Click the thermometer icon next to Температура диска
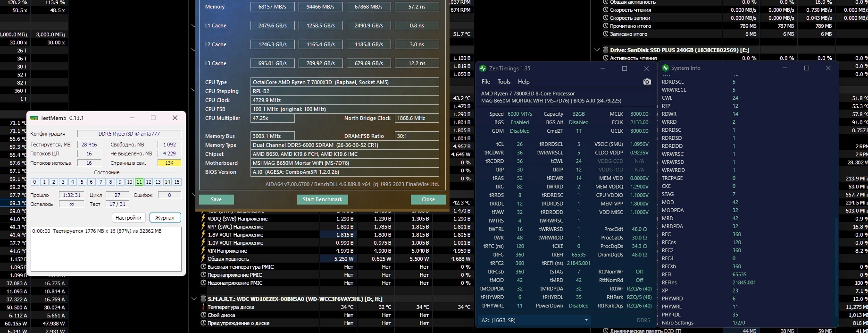 point(203,307)
